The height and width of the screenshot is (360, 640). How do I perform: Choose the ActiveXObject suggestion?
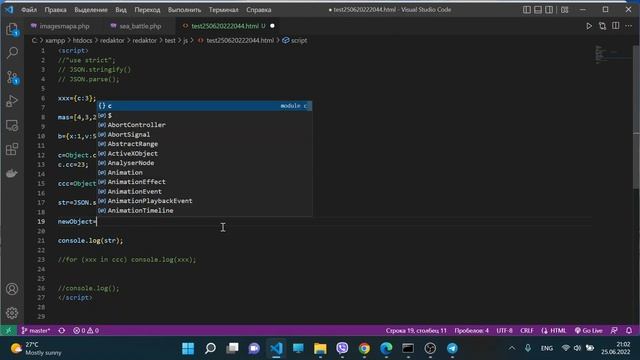pos(204,153)
